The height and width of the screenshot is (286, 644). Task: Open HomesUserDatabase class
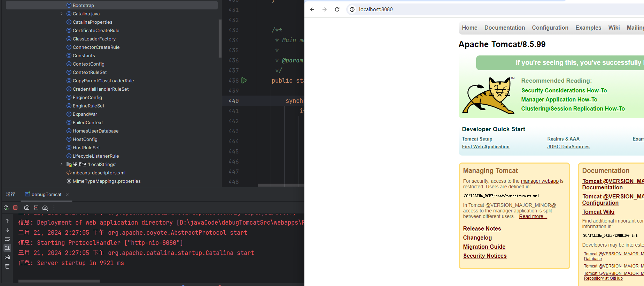(x=95, y=131)
